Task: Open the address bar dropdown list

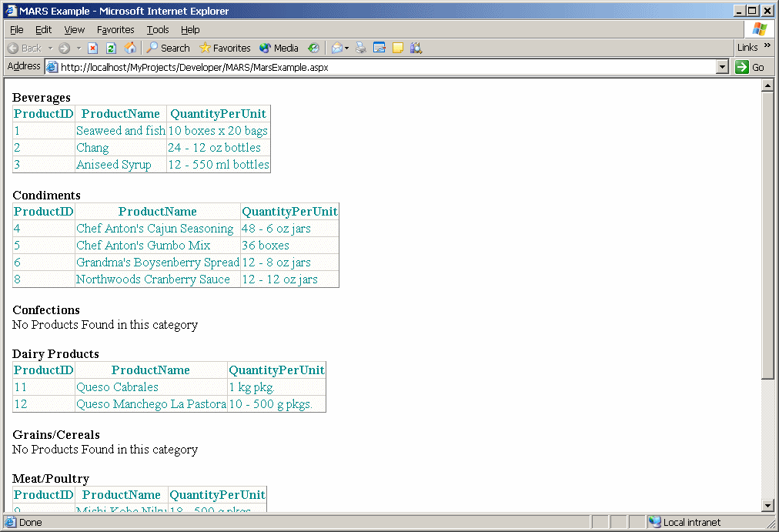Action: (722, 67)
